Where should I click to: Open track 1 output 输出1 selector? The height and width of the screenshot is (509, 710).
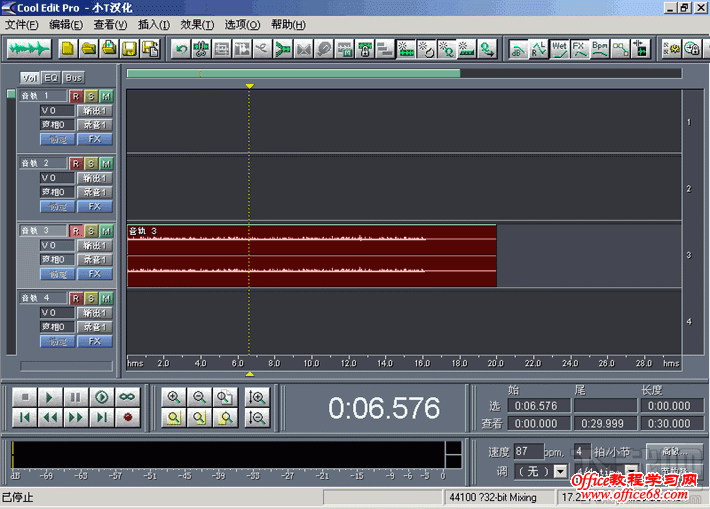95,111
